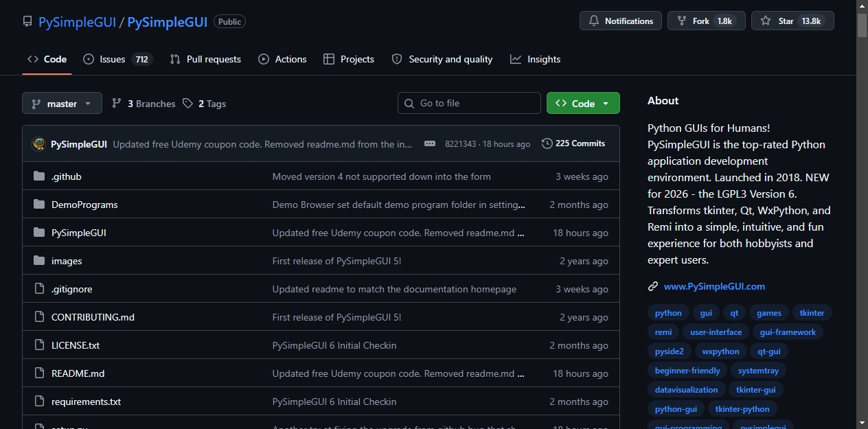Click the folder icon for PySimpleGUI directory
868x429 pixels.
click(x=39, y=233)
